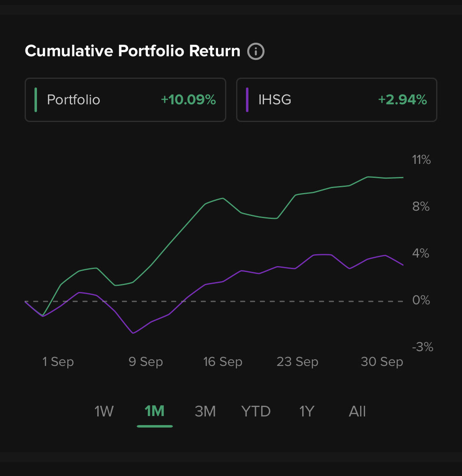Tap the 1 Sep date label
The width and height of the screenshot is (462, 476).
[x=58, y=362]
